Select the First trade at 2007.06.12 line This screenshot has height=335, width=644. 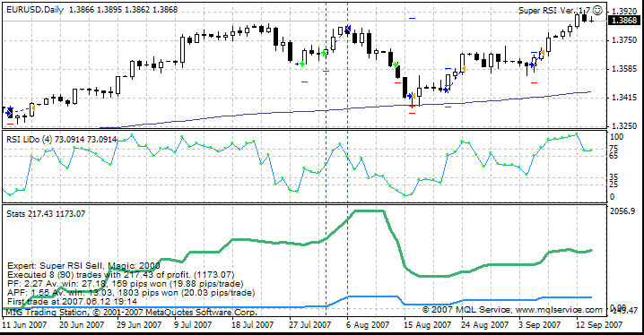pyautogui.click(x=73, y=301)
